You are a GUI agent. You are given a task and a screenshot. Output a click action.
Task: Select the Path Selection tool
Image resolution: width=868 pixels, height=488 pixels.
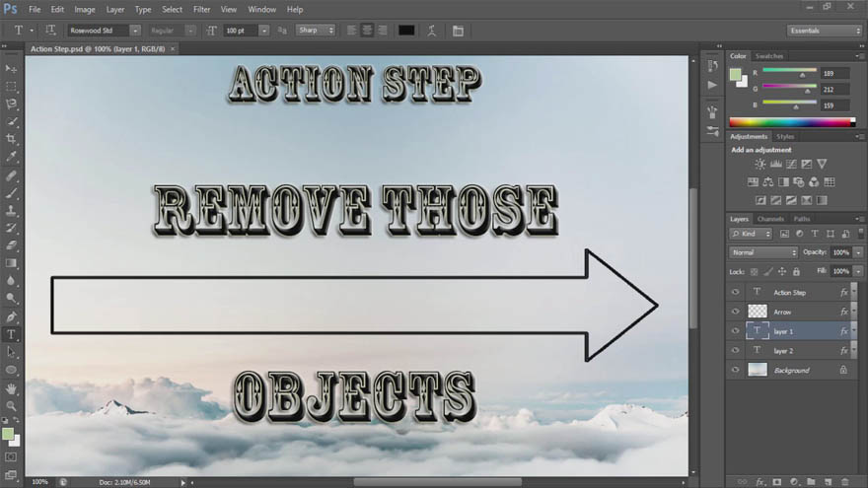(11, 352)
